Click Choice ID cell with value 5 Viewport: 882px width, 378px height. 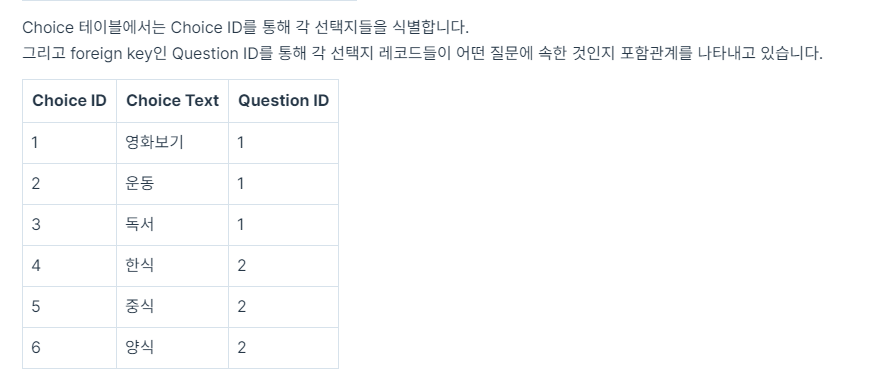69,307
